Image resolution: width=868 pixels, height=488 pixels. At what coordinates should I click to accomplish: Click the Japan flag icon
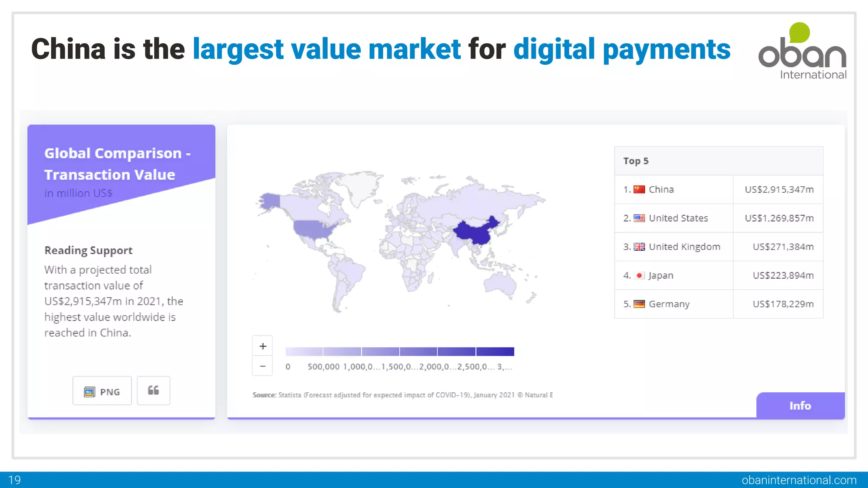tap(639, 275)
